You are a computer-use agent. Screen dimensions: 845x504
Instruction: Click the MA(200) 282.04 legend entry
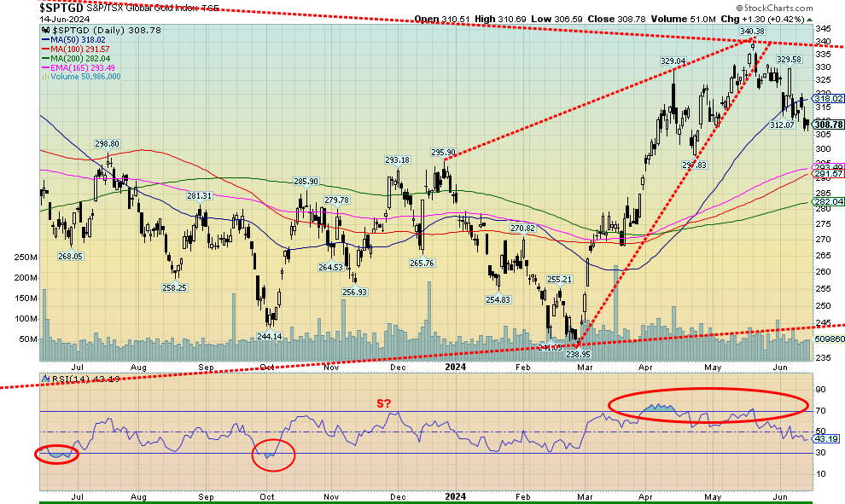79,57
